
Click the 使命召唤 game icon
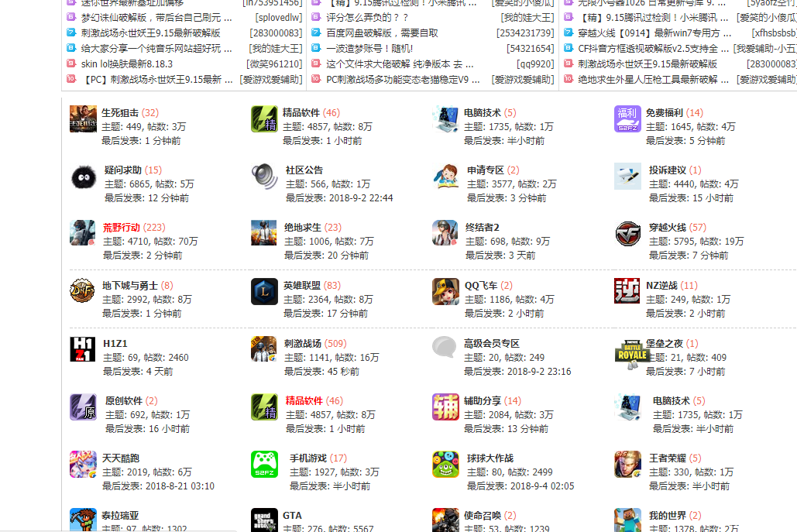click(x=445, y=520)
